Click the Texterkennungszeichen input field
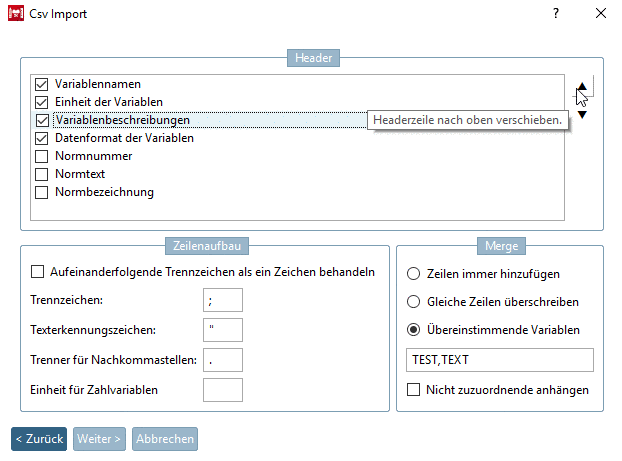The width and height of the screenshot is (622, 461). click(x=223, y=330)
